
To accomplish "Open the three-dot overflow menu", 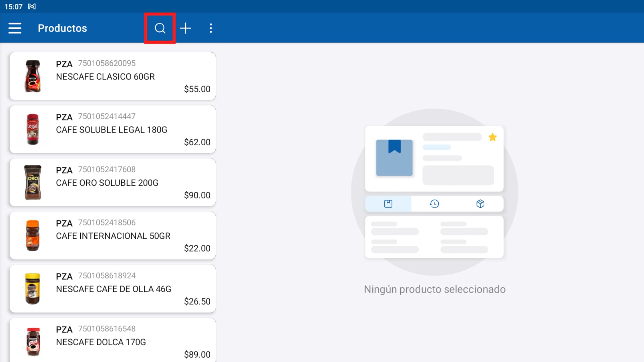I will [211, 28].
